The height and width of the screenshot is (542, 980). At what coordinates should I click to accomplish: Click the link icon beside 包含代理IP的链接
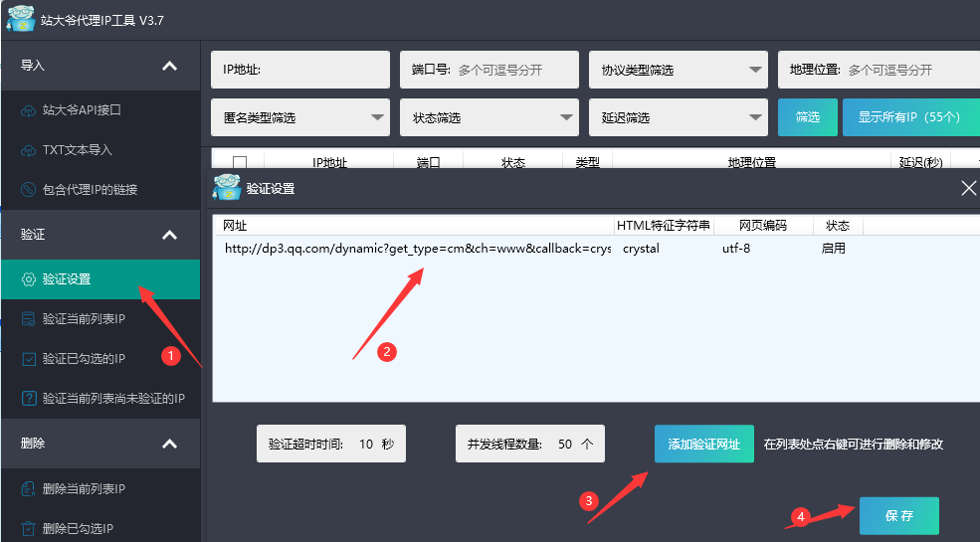28,190
